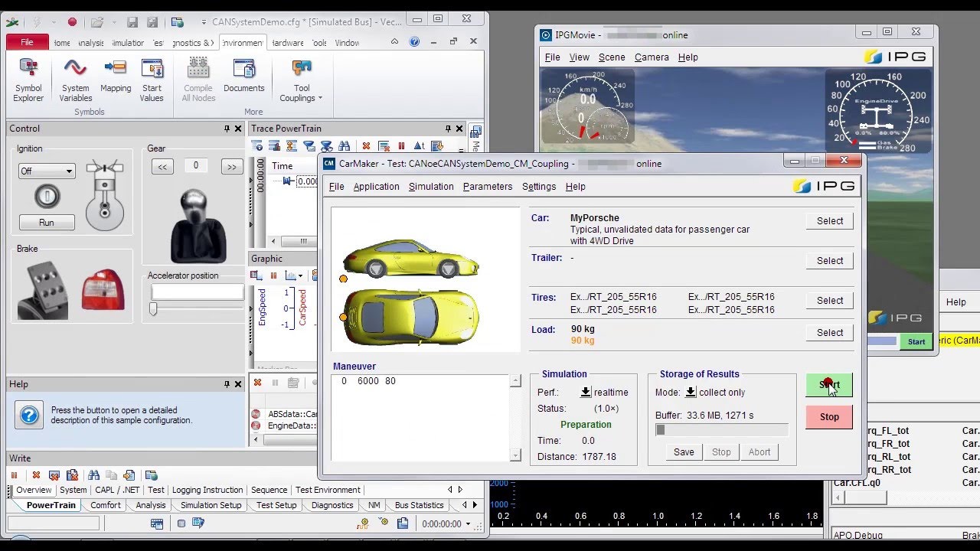Click the CANoe ribbon help question icon
980x551 pixels.
tap(414, 42)
